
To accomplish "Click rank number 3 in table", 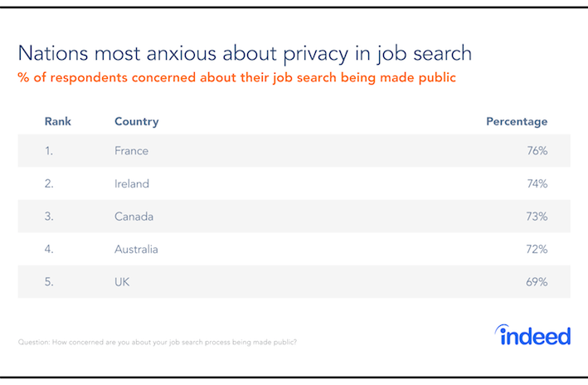I will [x=49, y=217].
